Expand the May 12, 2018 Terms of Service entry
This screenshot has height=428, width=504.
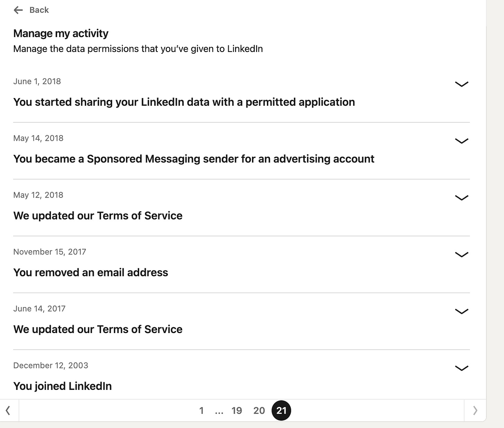461,198
